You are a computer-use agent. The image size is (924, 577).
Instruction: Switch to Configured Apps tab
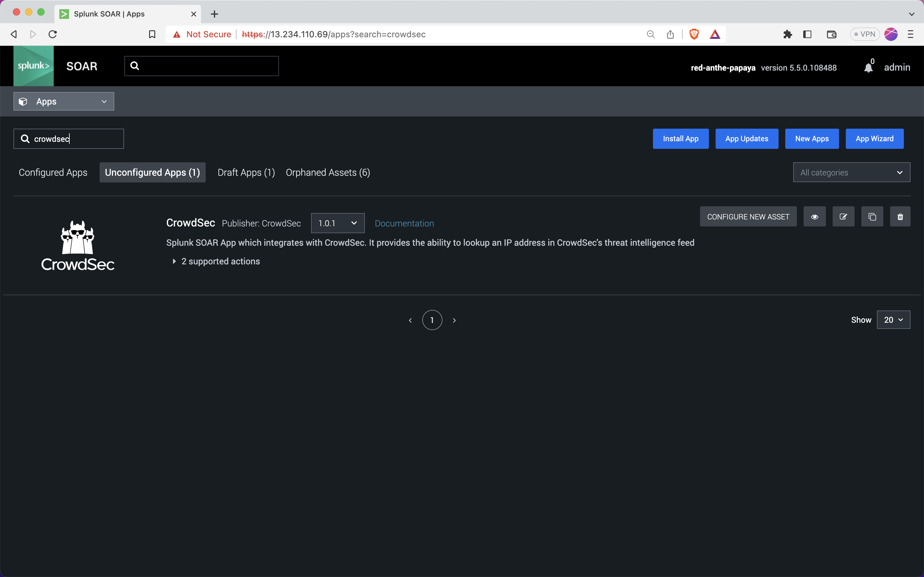(53, 172)
